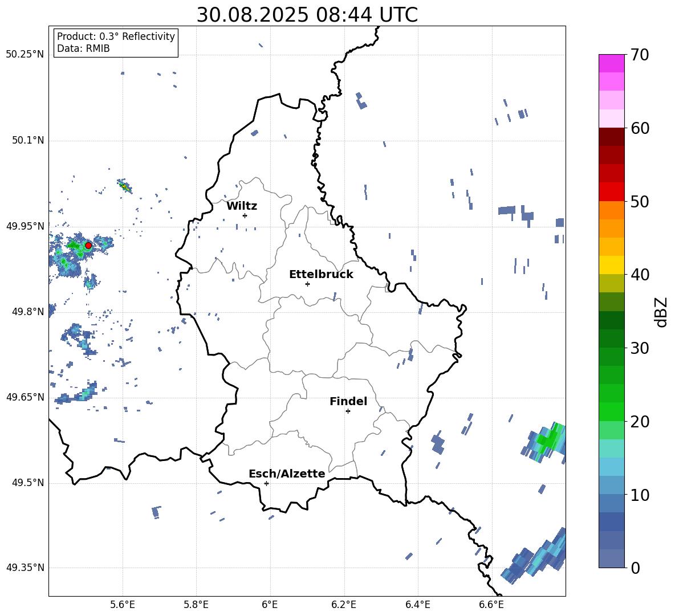
Task: Click the Ettelbruck cross marker
Action: point(307,284)
